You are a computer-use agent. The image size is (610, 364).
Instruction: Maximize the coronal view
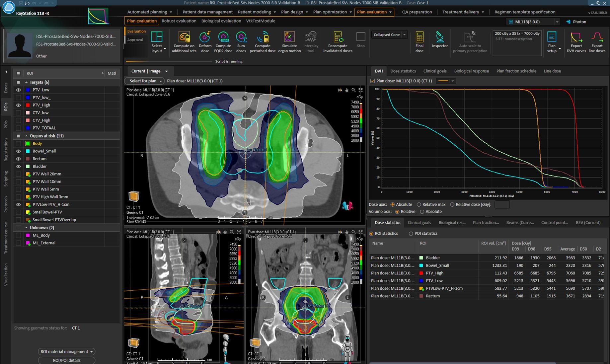click(361, 232)
